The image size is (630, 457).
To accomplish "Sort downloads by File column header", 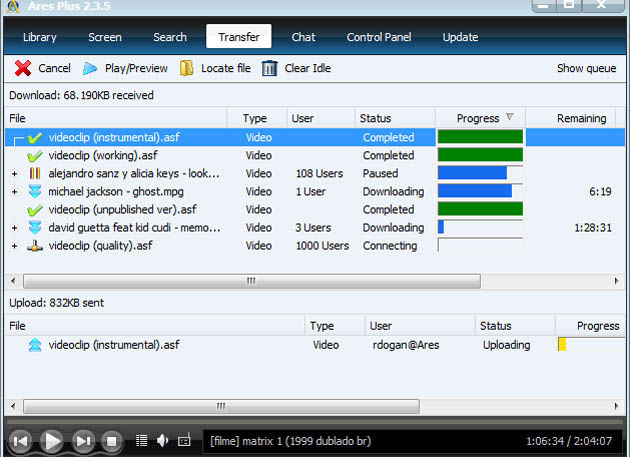I will pos(117,118).
